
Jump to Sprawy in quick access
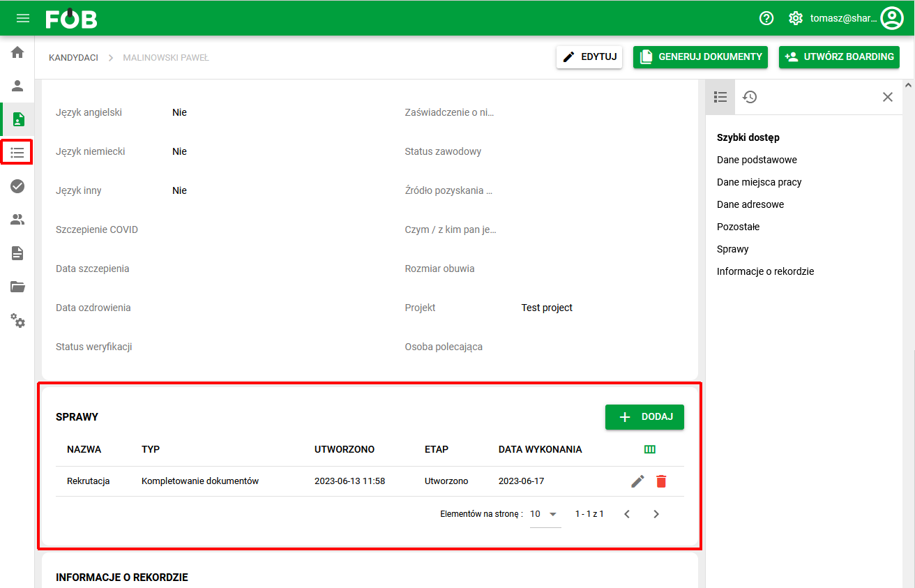click(733, 249)
